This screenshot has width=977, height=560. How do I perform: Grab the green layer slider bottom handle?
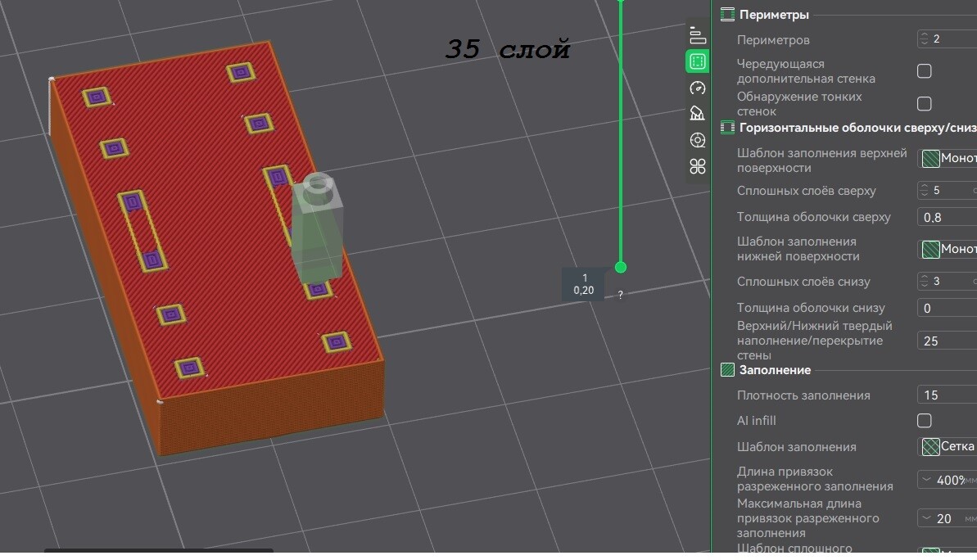(621, 267)
